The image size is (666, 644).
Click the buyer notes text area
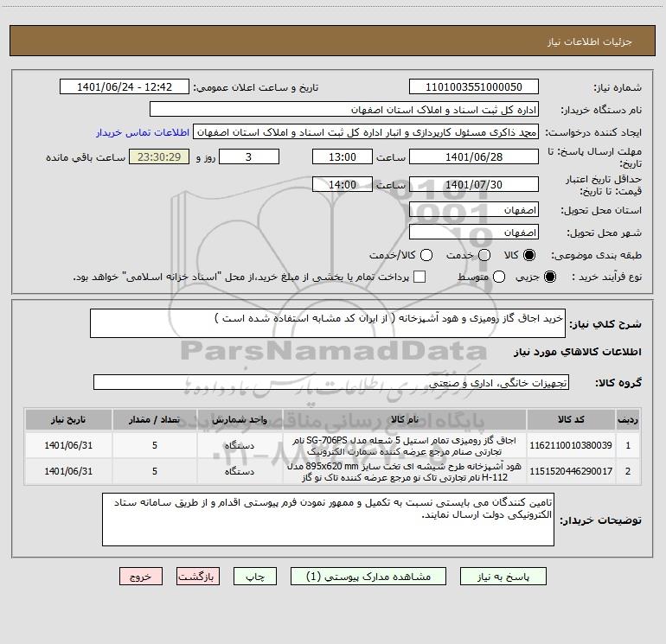pyautogui.click(x=328, y=520)
